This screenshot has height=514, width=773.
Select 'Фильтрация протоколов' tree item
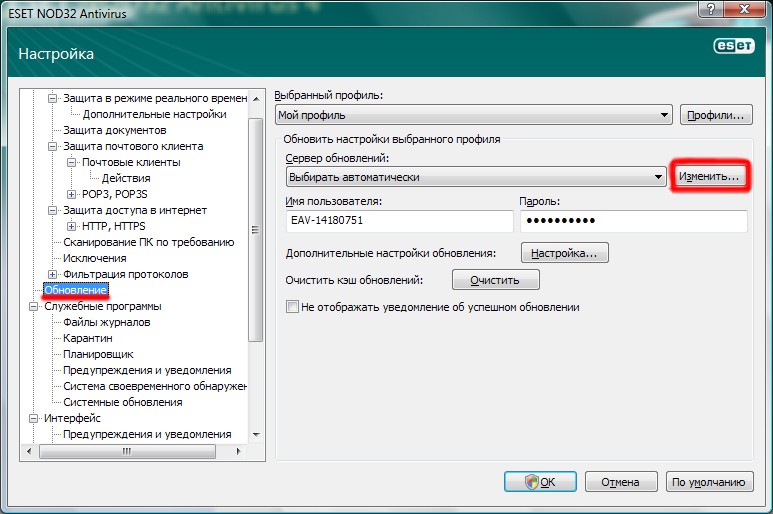click(125, 274)
